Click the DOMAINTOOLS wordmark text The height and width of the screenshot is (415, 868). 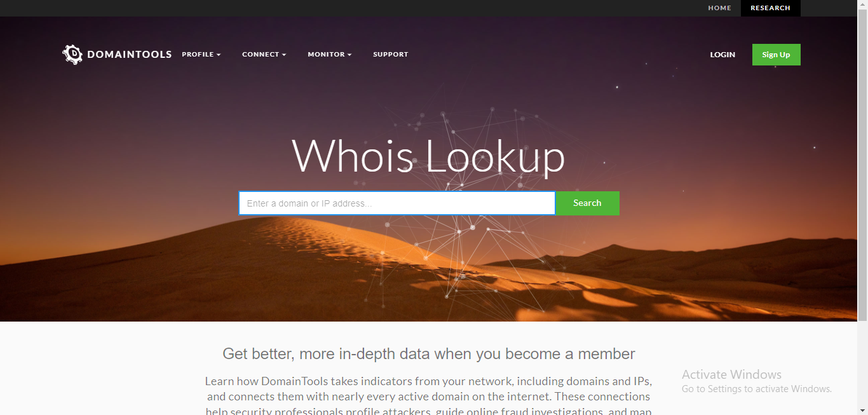[x=130, y=55]
